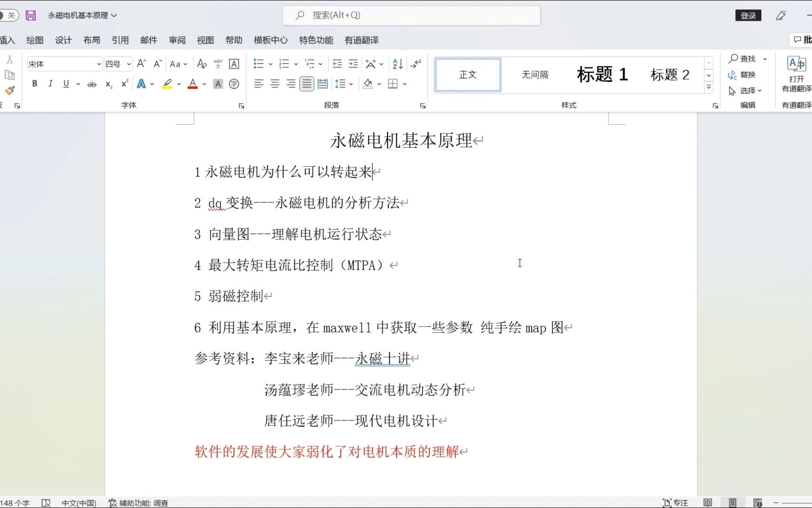Apply subscript formatting
This screenshot has height=508, width=812.
(109, 84)
